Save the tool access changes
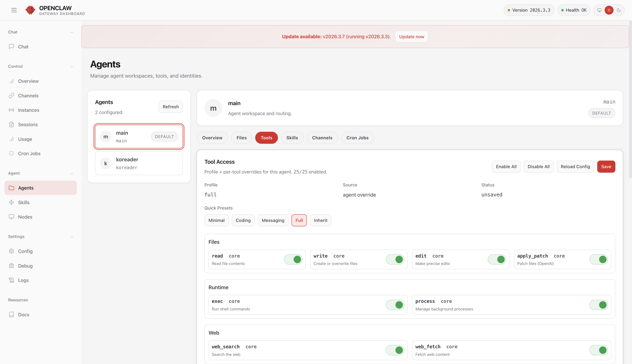This screenshot has height=364, width=632. click(606, 166)
